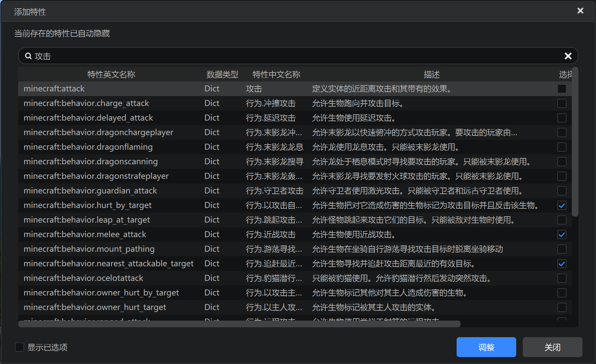Click minecraft:behavior.delayed_attack name
The height and width of the screenshot is (364, 596).
pyautogui.click(x=88, y=118)
